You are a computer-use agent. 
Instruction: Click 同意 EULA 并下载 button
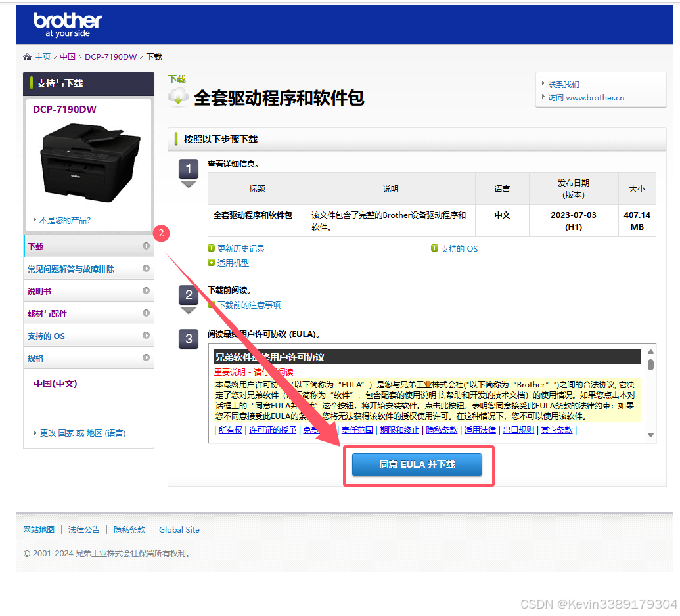(x=417, y=465)
